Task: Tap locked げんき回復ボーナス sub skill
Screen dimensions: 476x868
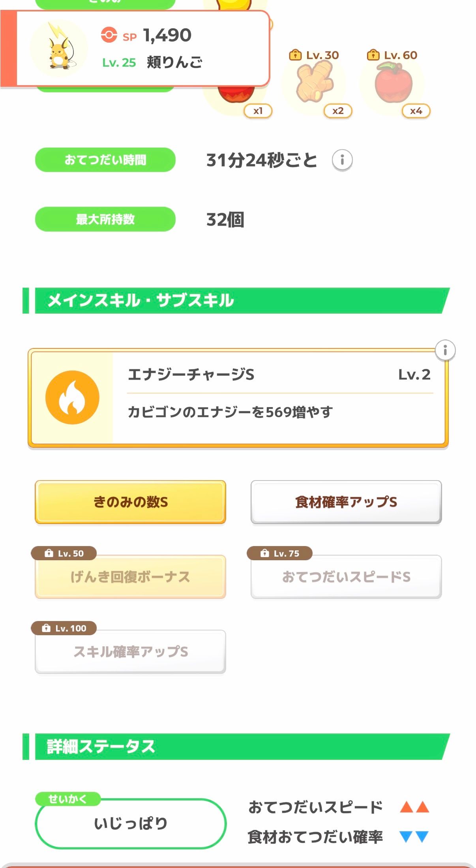Action: coord(130,577)
